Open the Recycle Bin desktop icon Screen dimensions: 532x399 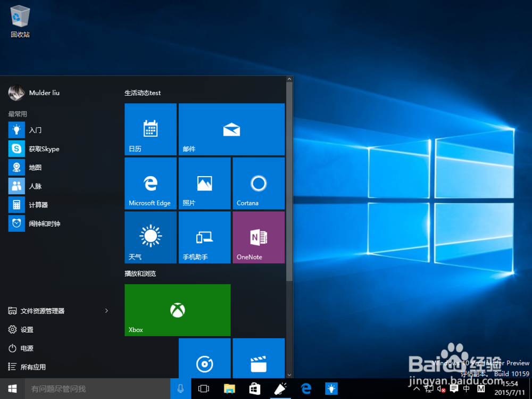[x=20, y=21]
